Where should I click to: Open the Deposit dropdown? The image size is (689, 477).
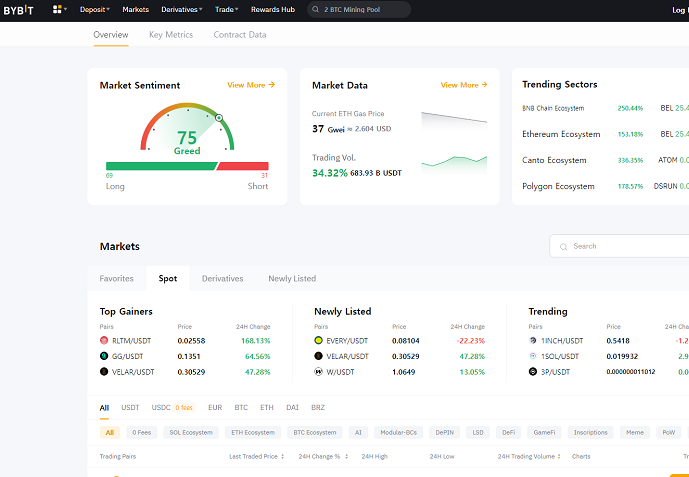click(x=95, y=9)
